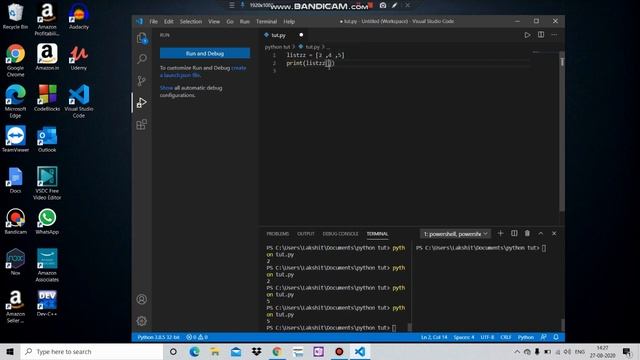Split the terminal pane

[514, 233]
